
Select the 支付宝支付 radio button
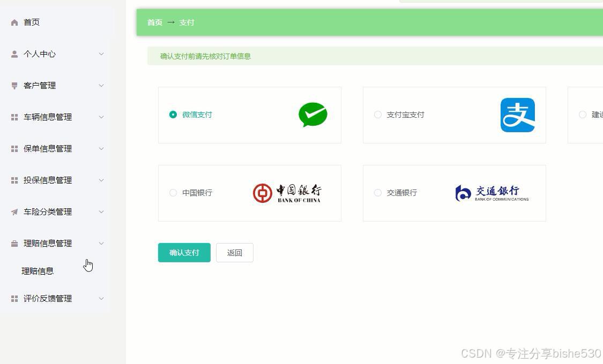pos(378,115)
